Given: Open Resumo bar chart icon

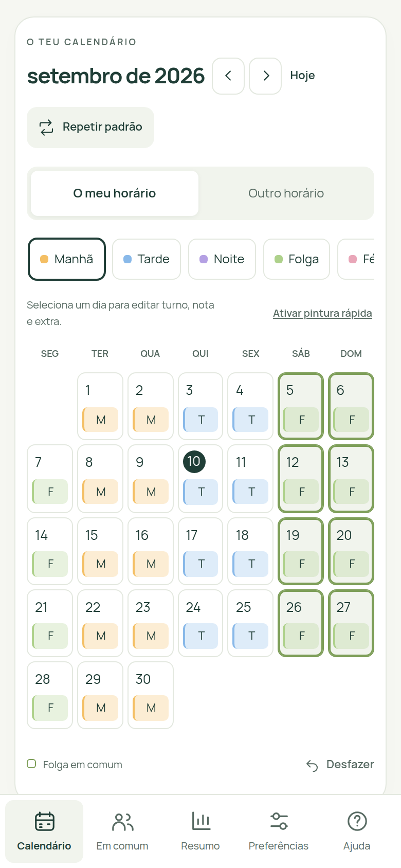Looking at the screenshot, I should tap(200, 821).
